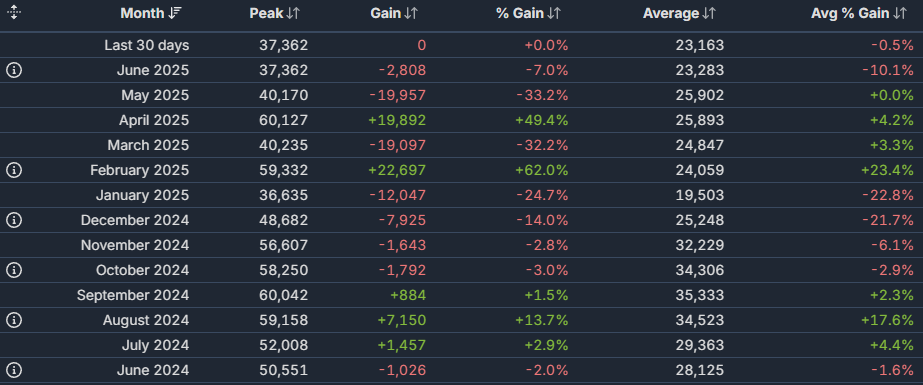Select the September 2024 row
923x385 pixels.
pos(462,295)
